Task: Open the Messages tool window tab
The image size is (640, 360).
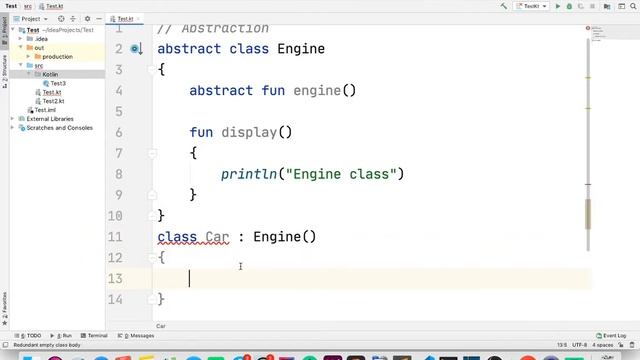Action: 136,336
